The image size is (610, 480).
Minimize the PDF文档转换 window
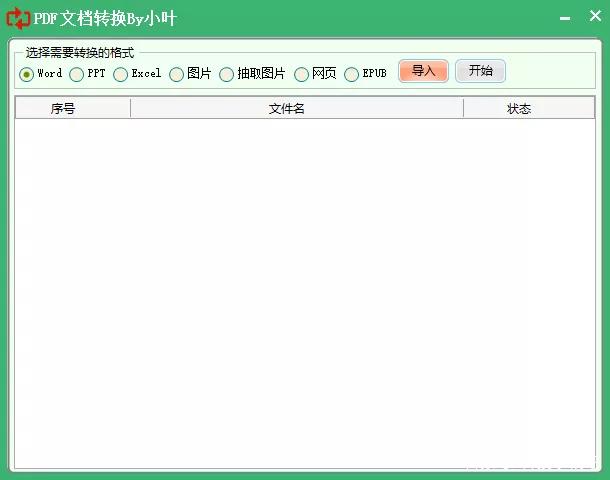point(565,18)
